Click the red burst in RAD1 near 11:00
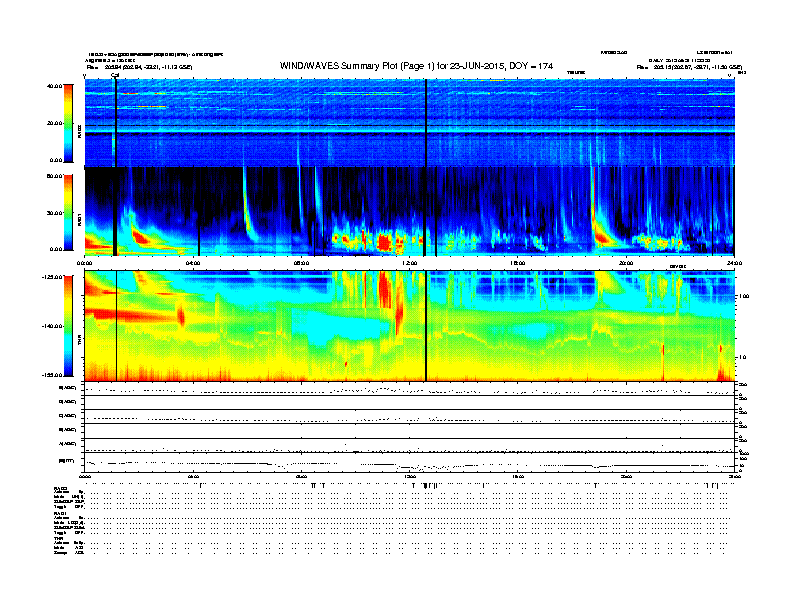Image resolution: width=792 pixels, height=612 pixels. [384, 242]
